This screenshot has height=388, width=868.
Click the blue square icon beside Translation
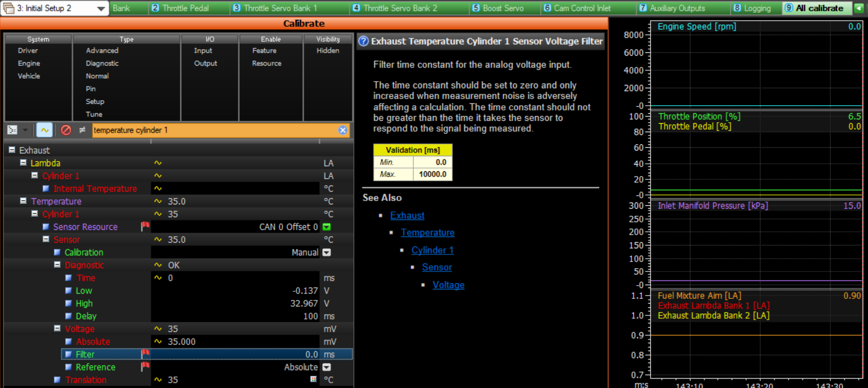pos(57,380)
